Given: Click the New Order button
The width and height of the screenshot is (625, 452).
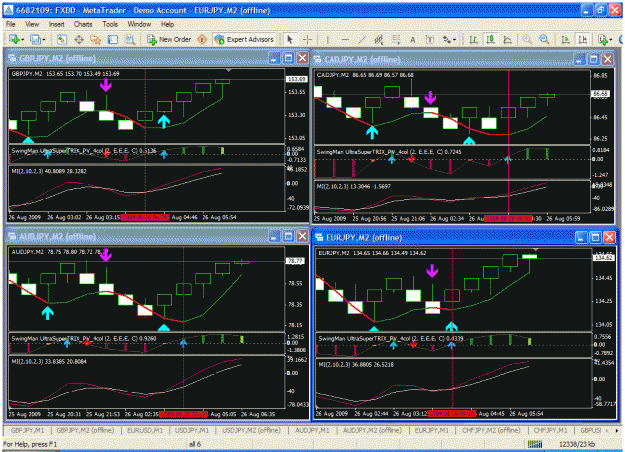Looking at the screenshot, I should tap(169, 39).
